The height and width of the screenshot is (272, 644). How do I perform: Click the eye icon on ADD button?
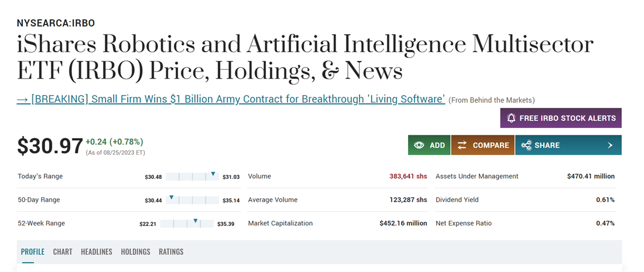419,145
